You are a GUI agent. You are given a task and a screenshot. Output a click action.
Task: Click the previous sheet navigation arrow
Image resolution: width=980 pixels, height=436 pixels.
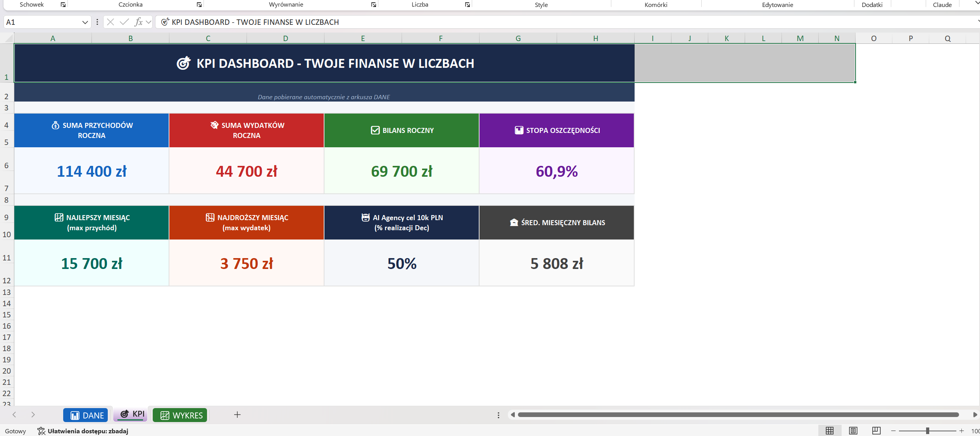coord(14,415)
